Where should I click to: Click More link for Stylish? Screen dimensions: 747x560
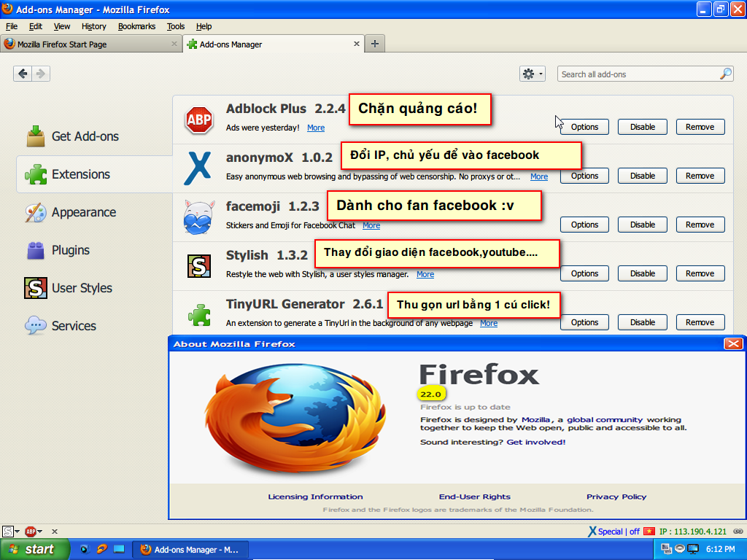click(425, 274)
